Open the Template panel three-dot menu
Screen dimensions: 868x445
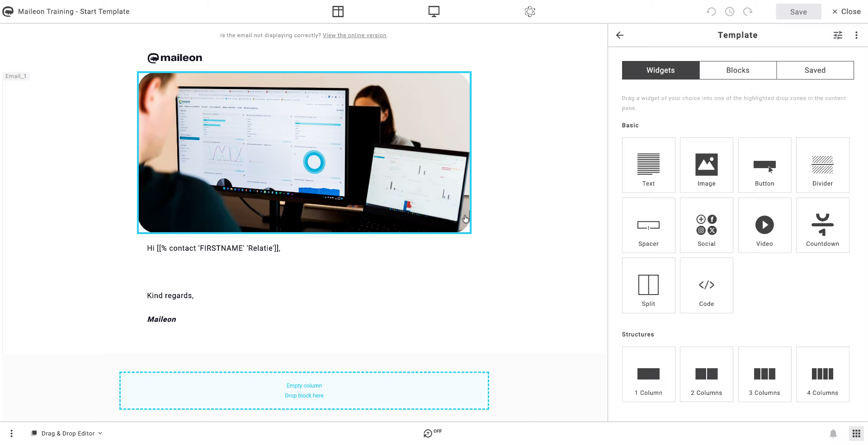coord(856,35)
